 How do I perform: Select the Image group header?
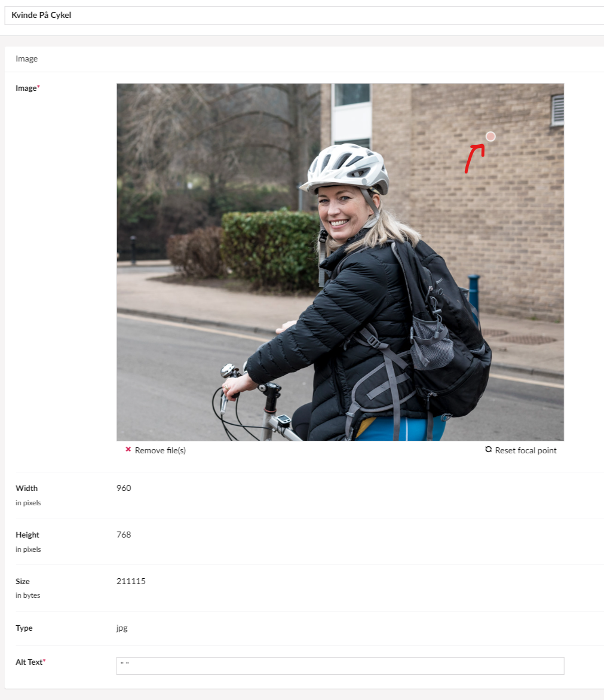click(27, 59)
